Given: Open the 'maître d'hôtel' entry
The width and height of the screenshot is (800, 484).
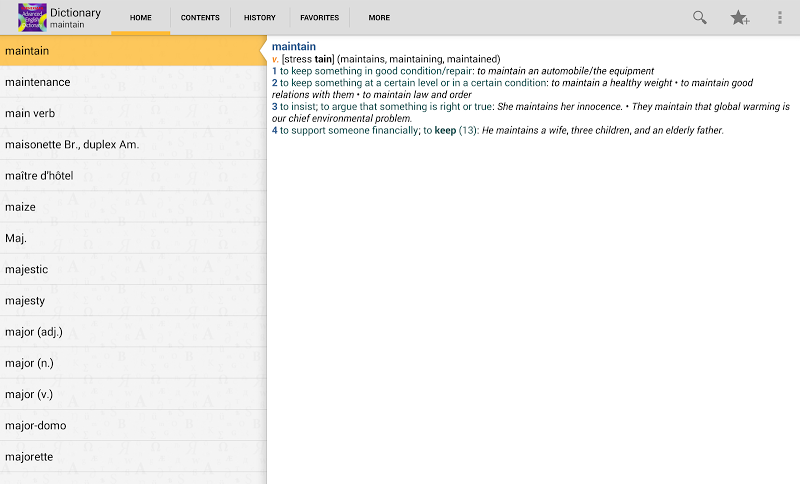Looking at the screenshot, I should tap(133, 175).
